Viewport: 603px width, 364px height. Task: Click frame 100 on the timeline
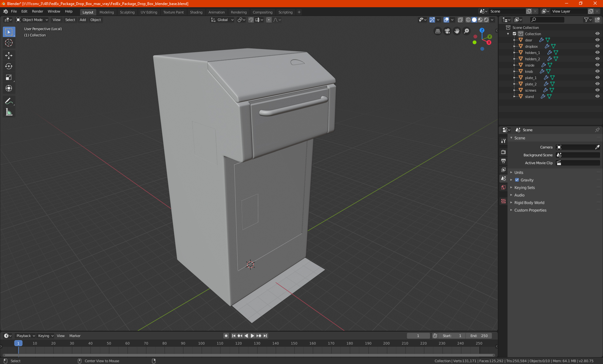(x=201, y=343)
